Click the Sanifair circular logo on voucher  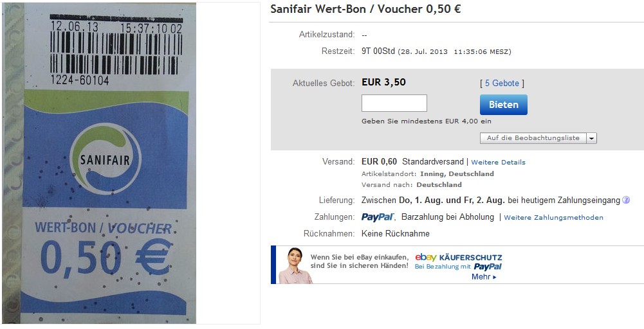(x=105, y=159)
